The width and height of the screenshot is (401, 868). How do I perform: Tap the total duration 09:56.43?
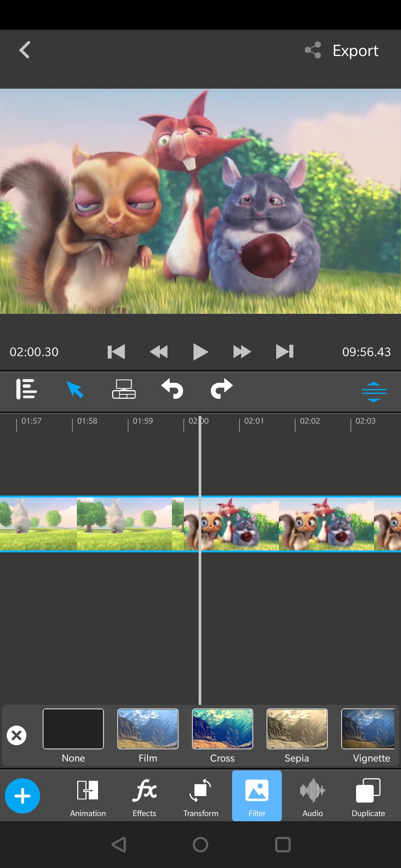pyautogui.click(x=366, y=352)
